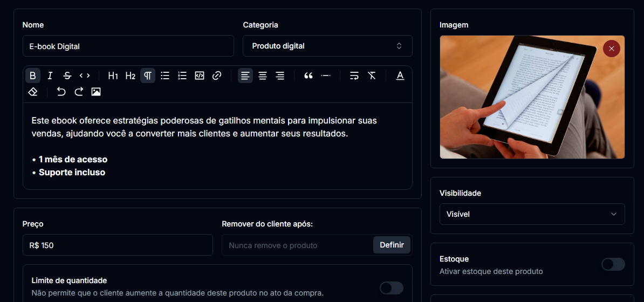Apply italic formatting
644x302 pixels.
point(50,75)
